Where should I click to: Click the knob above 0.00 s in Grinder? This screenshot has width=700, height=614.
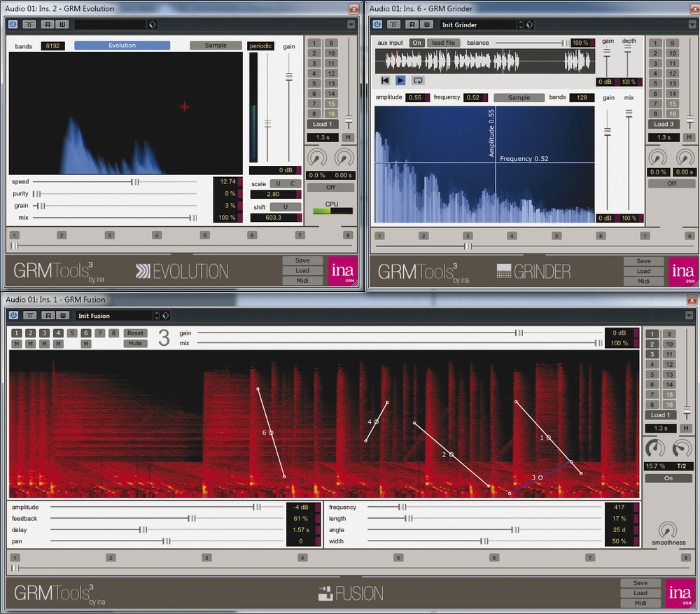click(x=685, y=158)
